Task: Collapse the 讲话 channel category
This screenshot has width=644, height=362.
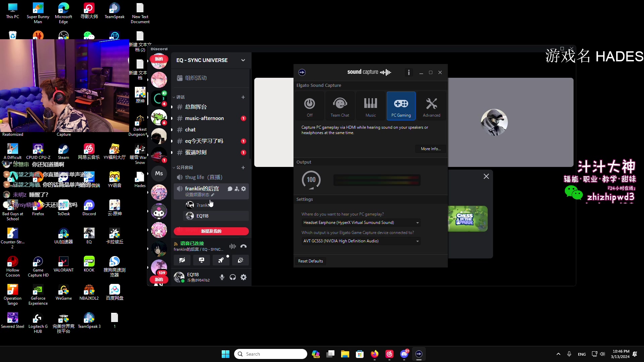Action: pyautogui.click(x=179, y=97)
